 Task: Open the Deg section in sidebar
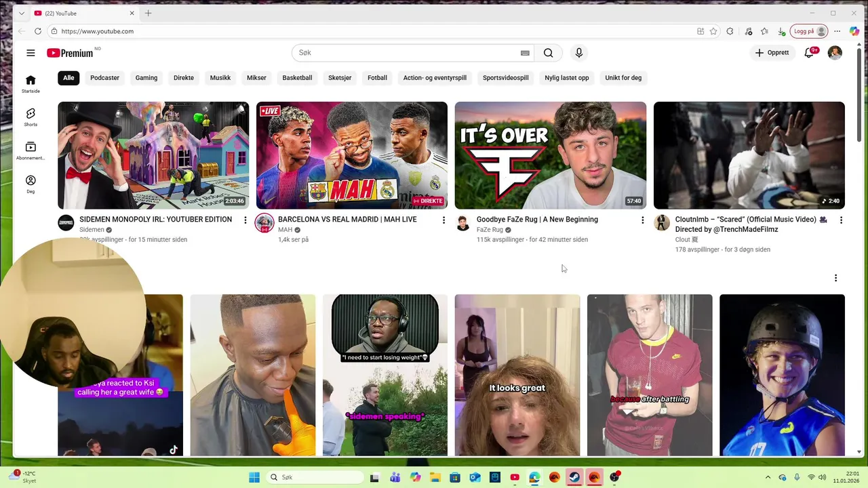31,184
